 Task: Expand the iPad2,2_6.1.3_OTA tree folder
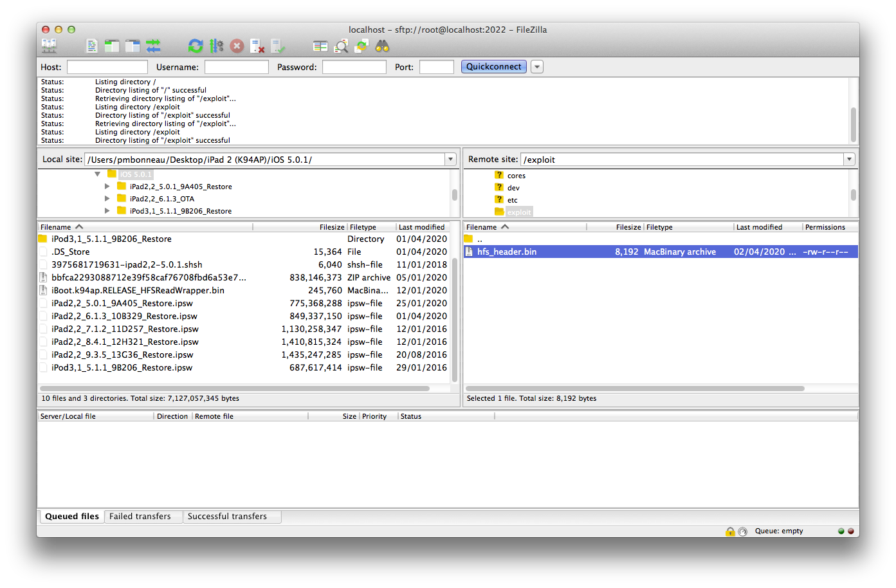point(107,199)
